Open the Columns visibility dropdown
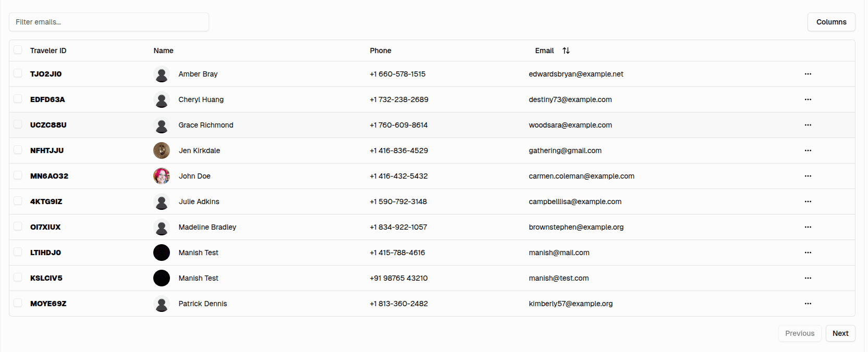Viewport: 868px width, 352px height. pyautogui.click(x=831, y=22)
